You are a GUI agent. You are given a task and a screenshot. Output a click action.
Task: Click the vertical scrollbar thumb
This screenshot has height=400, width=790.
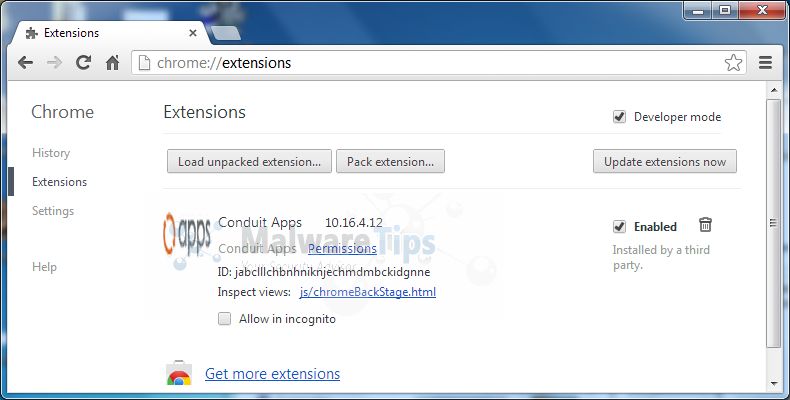pos(774,223)
